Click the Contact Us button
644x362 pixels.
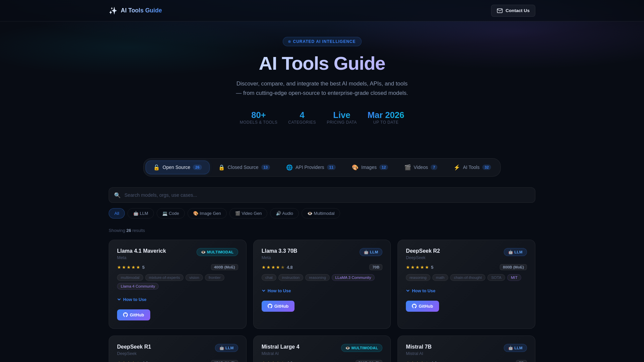pyautogui.click(x=513, y=11)
